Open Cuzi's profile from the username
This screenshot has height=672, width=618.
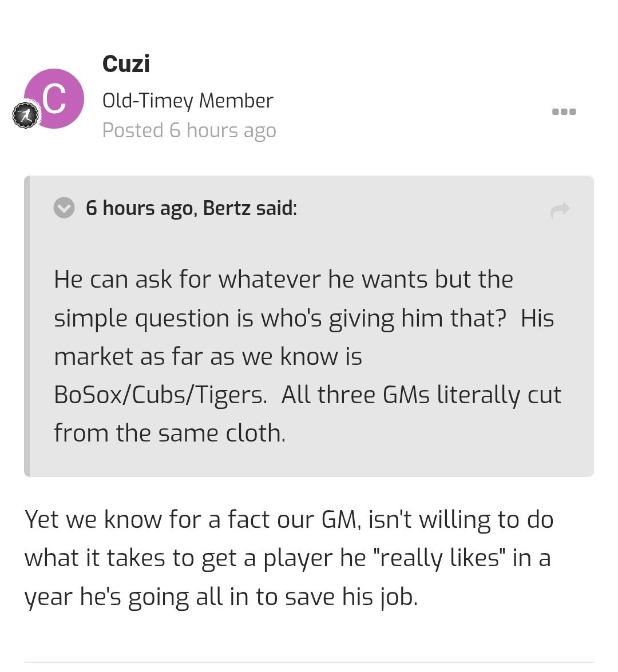click(126, 63)
